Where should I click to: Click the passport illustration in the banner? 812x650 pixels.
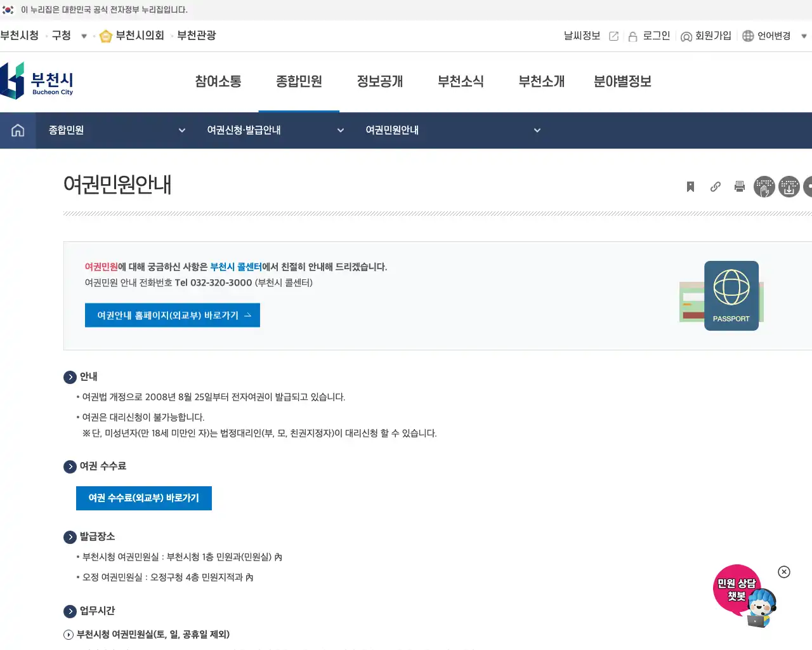(x=722, y=296)
